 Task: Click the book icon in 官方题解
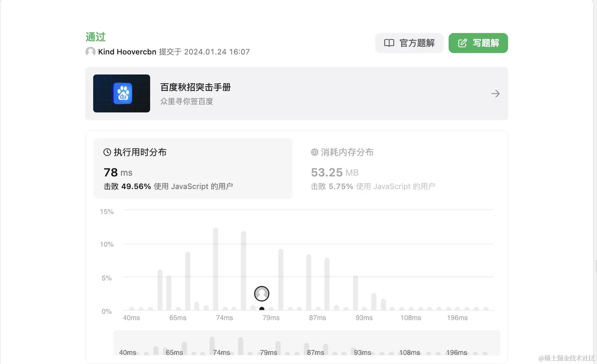click(x=389, y=43)
